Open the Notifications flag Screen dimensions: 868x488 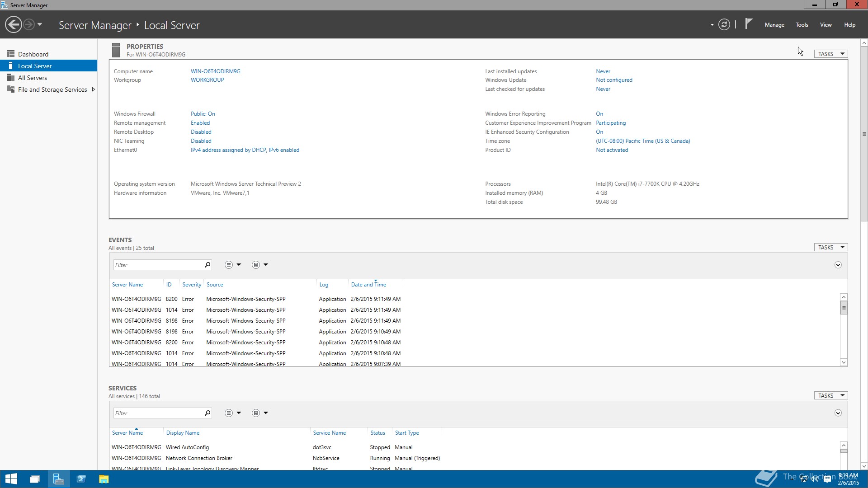point(749,23)
